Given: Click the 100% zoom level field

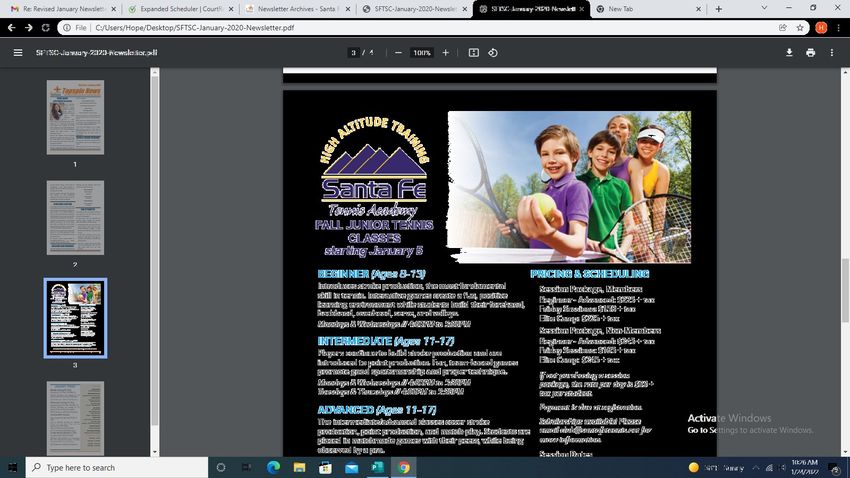Looking at the screenshot, I should coord(422,53).
